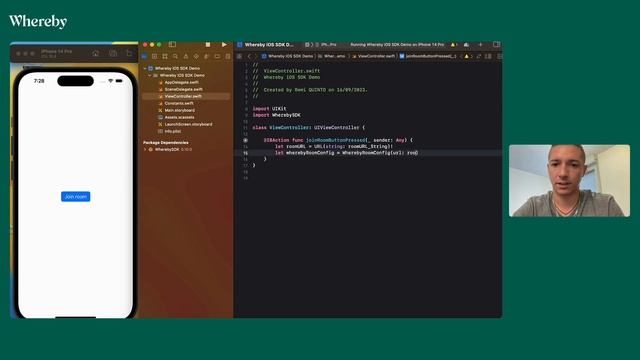
Task: Collapse the Whereby iOS SDK Demo group folder
Action: coord(150,76)
